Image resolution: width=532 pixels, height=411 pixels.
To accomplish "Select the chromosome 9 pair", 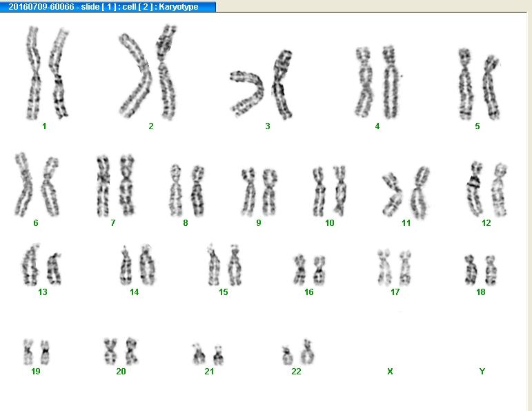I will 259,192.
